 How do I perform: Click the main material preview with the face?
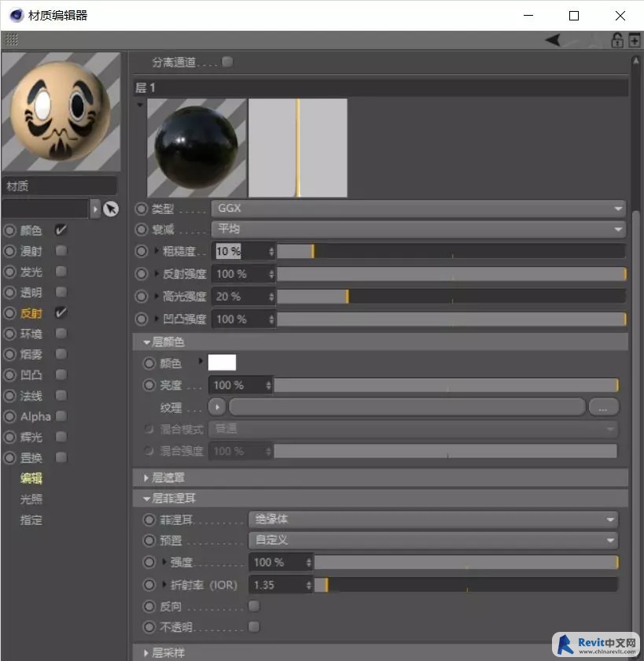click(61, 112)
